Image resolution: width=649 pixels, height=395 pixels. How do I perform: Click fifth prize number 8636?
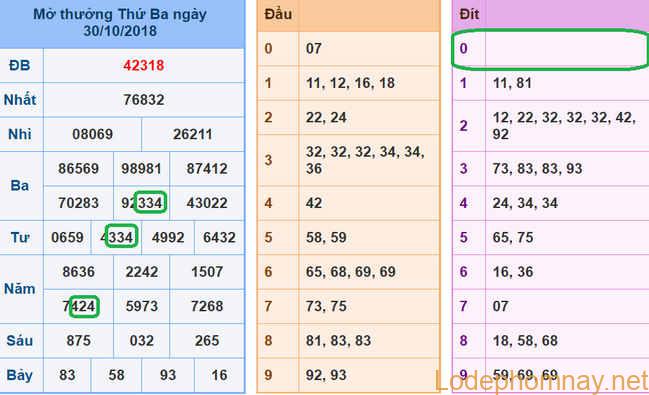point(78,272)
